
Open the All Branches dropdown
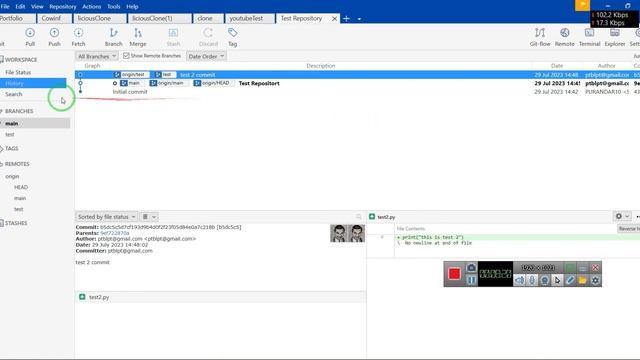(97, 56)
